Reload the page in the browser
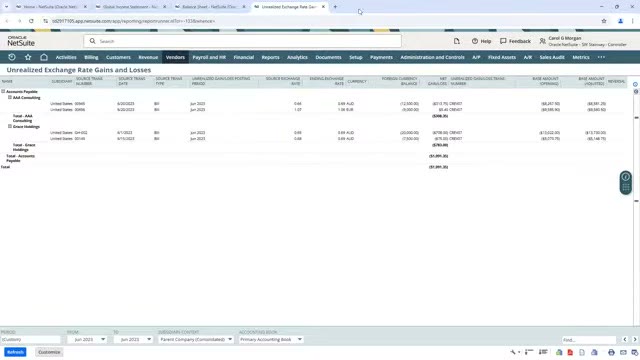640x360 pixels. pyautogui.click(x=31, y=21)
